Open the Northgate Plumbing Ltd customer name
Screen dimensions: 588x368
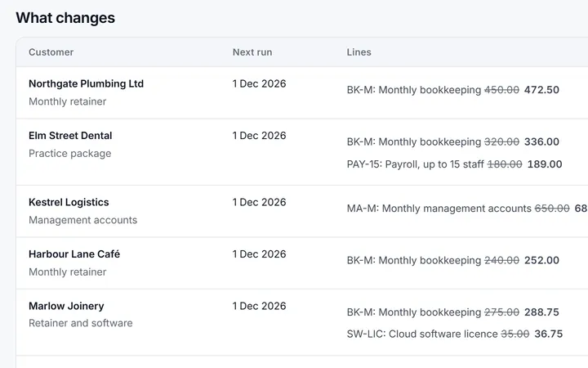click(87, 83)
